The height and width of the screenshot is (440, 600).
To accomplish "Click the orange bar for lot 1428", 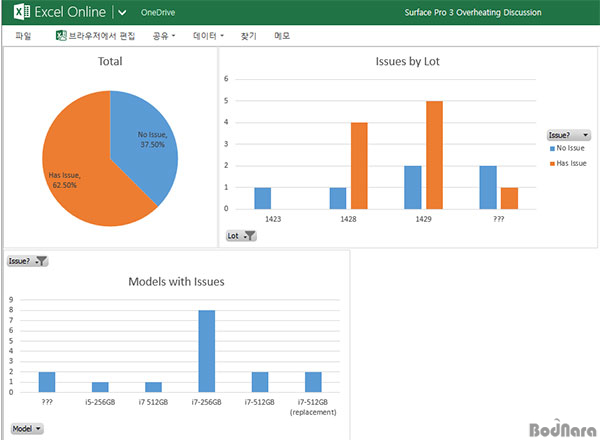I will pos(359,166).
